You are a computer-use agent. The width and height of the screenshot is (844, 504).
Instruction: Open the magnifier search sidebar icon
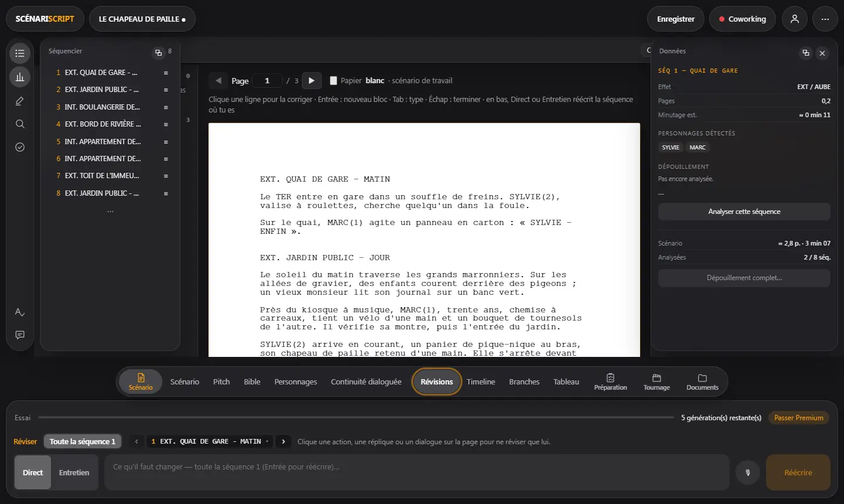coord(20,124)
